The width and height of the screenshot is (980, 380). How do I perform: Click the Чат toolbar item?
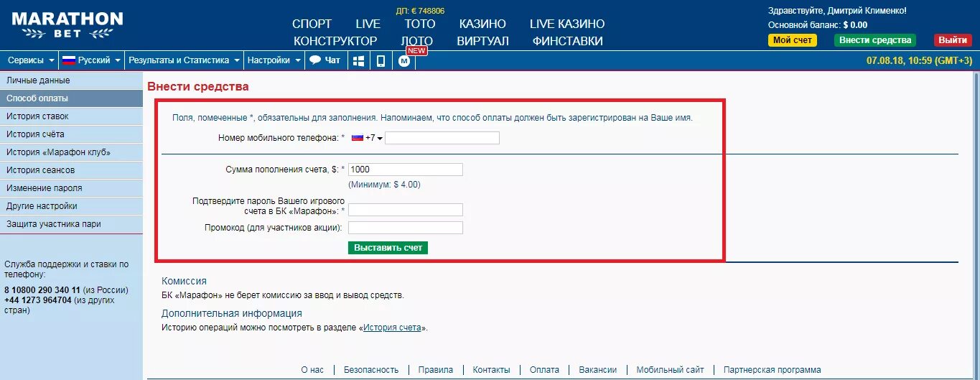click(x=325, y=60)
